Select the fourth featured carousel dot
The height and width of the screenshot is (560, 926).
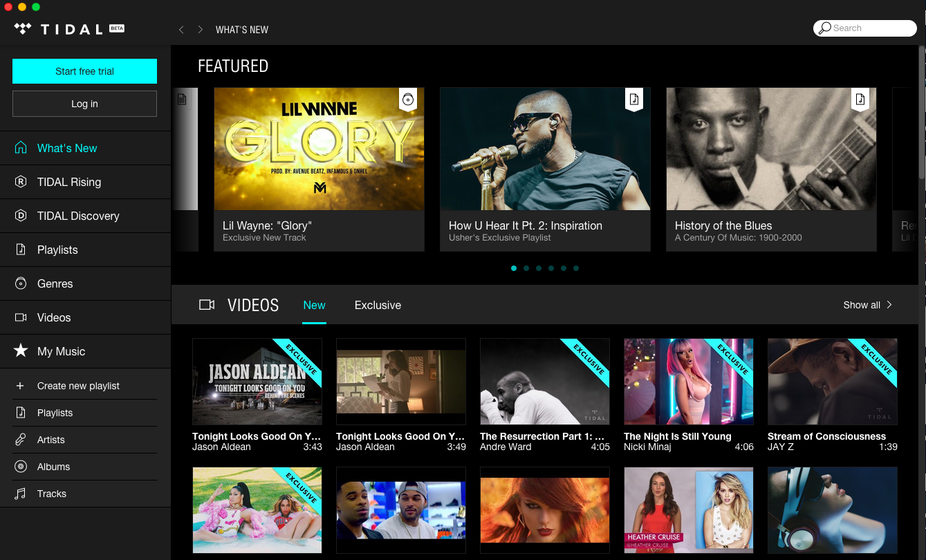551,268
